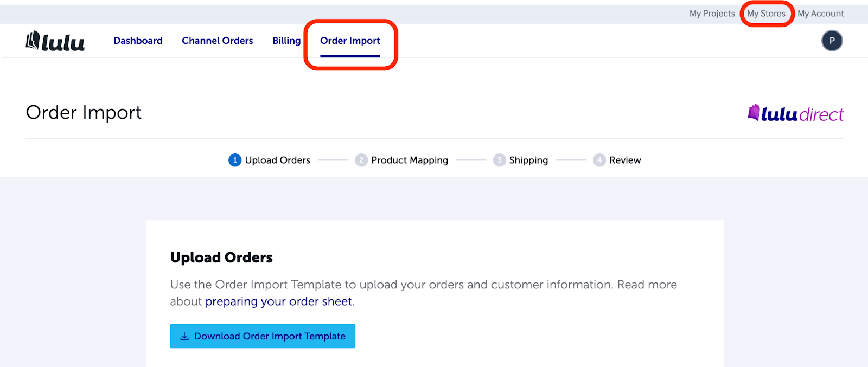Select step 2 Product Mapping circle

tap(361, 160)
